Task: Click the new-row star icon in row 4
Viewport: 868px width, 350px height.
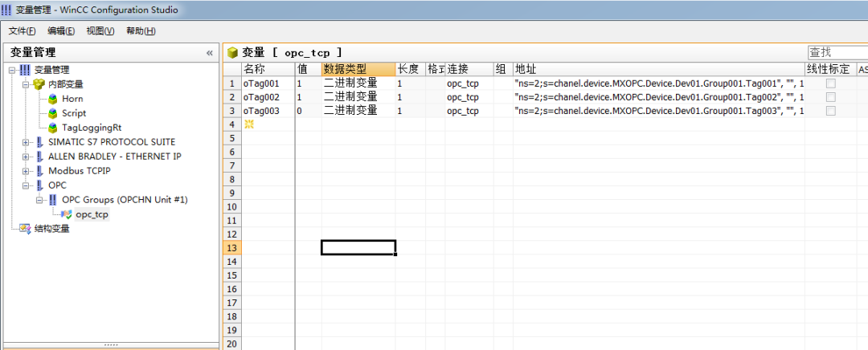Action: point(249,124)
